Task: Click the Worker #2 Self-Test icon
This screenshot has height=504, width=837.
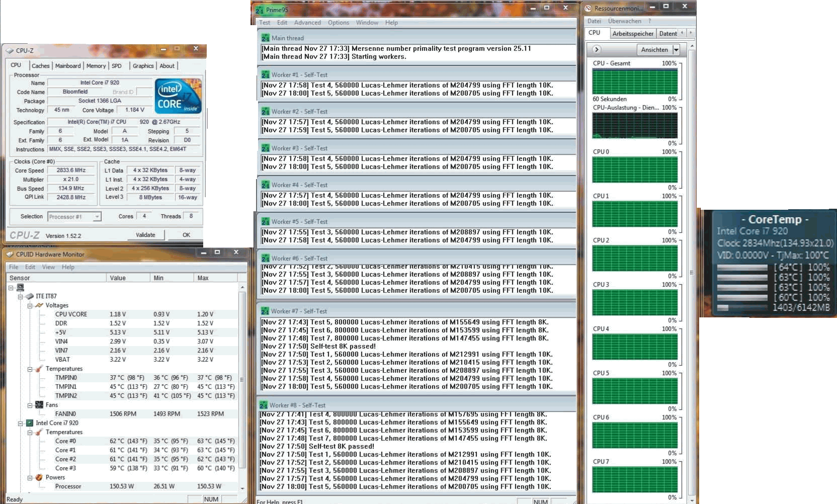Action: tap(266, 111)
